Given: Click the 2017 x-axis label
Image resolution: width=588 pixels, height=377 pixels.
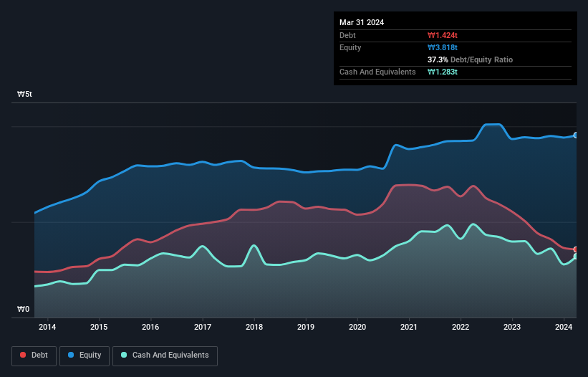Looking at the screenshot, I should (203, 327).
